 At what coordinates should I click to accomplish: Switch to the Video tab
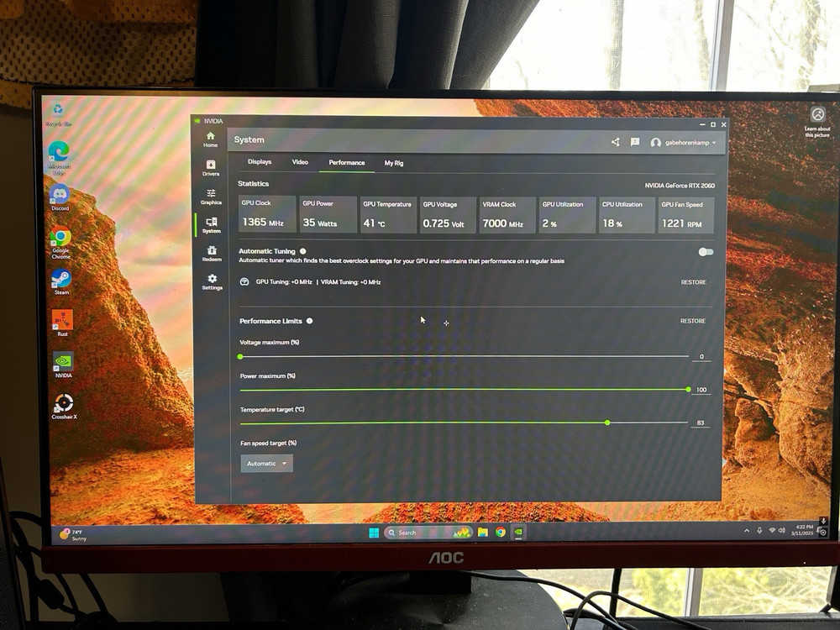pos(300,162)
